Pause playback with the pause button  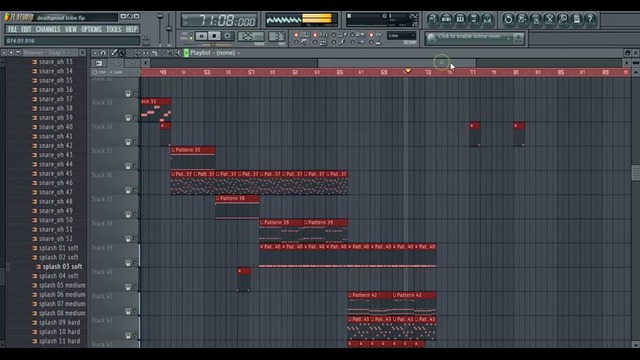(x=201, y=36)
